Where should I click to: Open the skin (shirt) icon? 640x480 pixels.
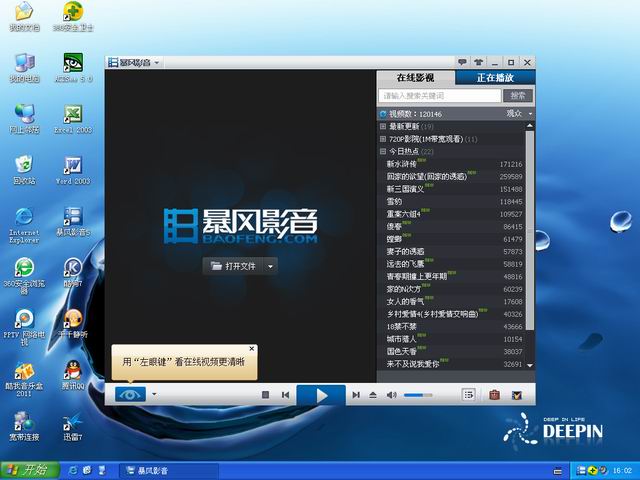point(478,62)
